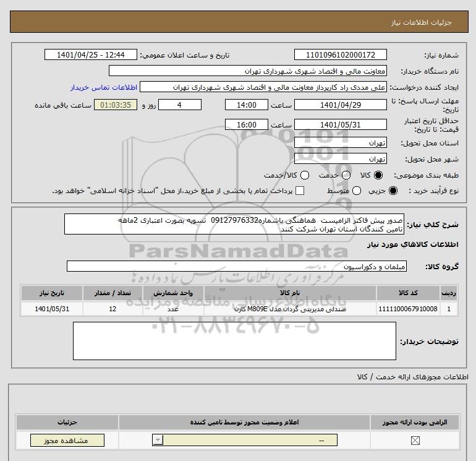Click the announcement date field 1401/04/25 - 12:44
The image size is (476, 461).
tap(91, 55)
